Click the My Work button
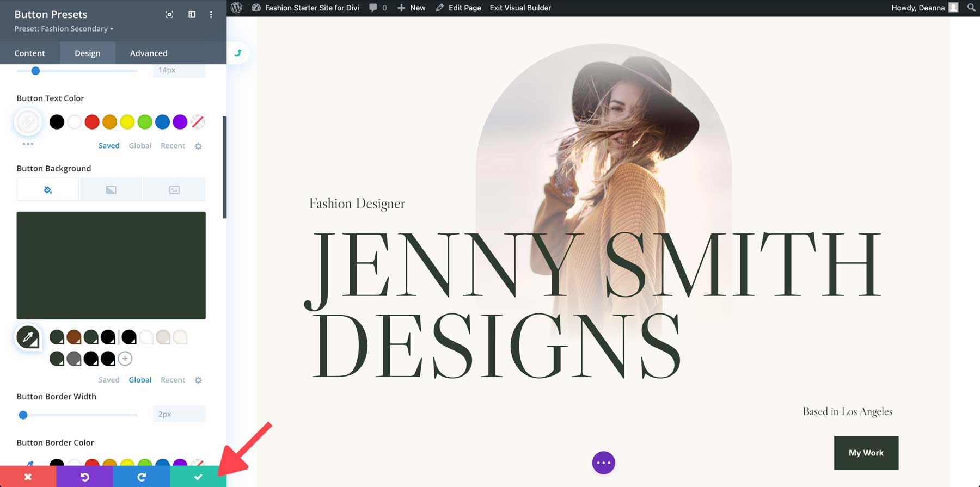This screenshot has width=980, height=487. [866, 453]
